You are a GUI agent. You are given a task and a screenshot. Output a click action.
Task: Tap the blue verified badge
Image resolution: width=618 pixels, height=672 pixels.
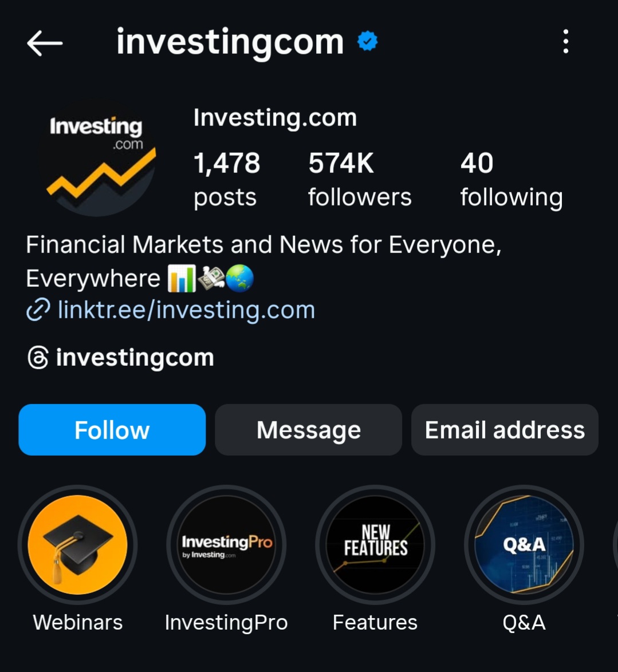point(368,41)
